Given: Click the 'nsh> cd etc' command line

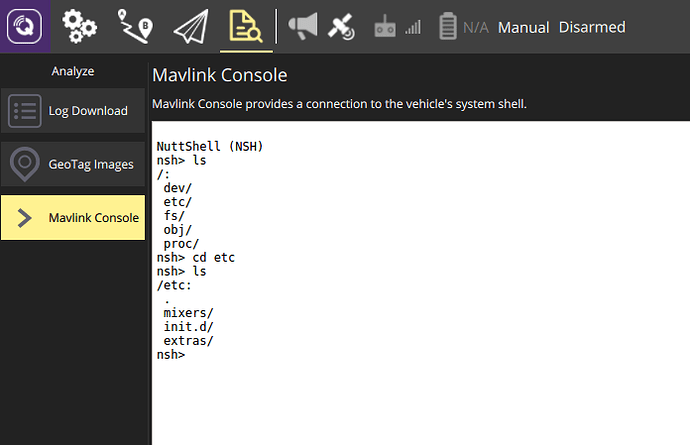Looking at the screenshot, I should point(196,257).
